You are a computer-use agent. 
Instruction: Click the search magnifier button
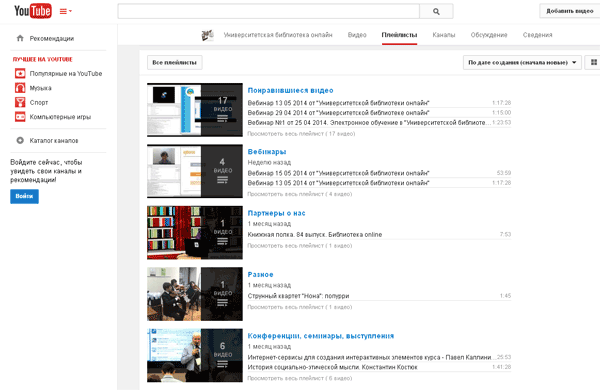tap(436, 11)
